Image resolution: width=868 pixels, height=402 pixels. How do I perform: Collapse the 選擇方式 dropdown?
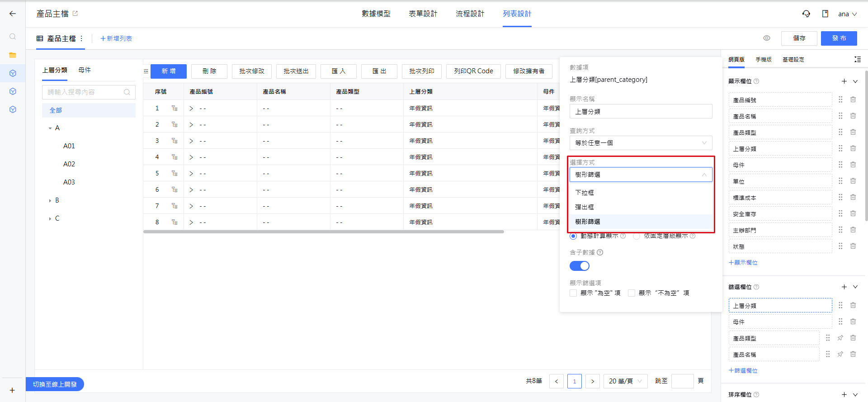click(x=641, y=175)
